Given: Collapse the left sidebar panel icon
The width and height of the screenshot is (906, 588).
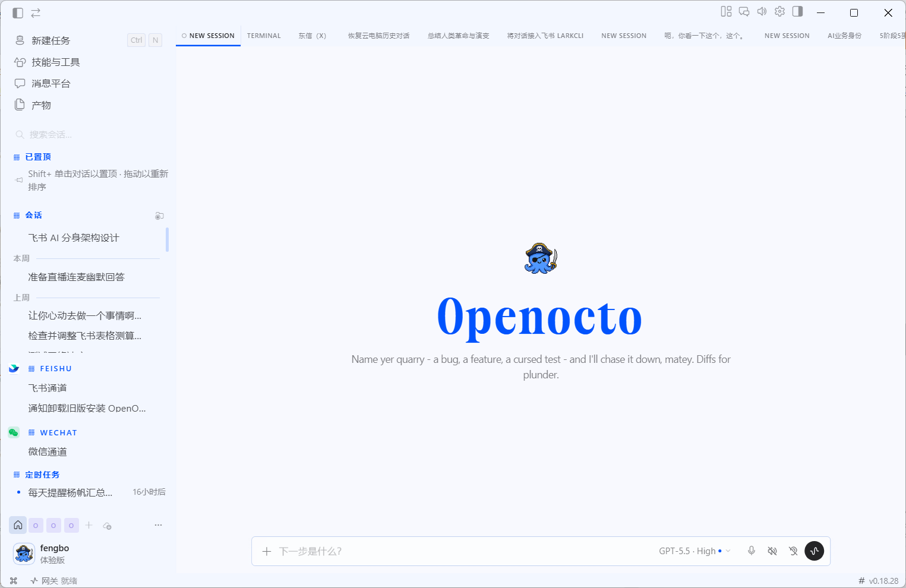Looking at the screenshot, I should pos(18,12).
